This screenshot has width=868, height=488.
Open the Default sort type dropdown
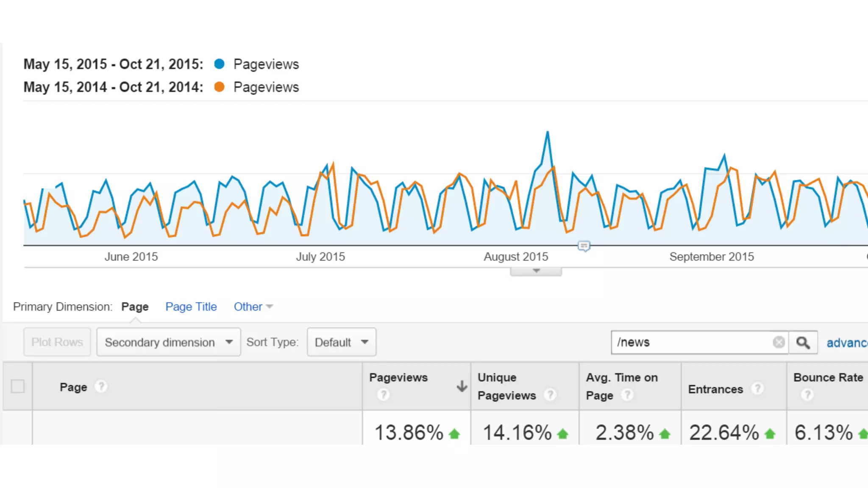pyautogui.click(x=341, y=342)
